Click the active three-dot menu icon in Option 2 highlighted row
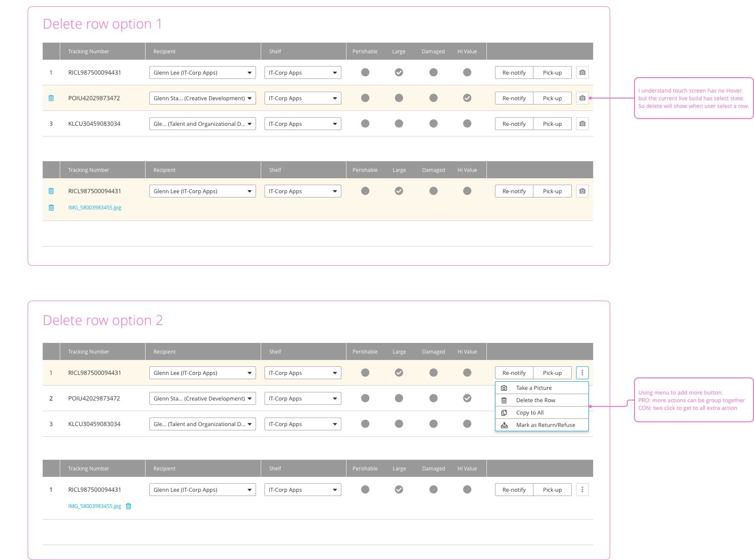Screen dimensions: 754x560 [582, 373]
